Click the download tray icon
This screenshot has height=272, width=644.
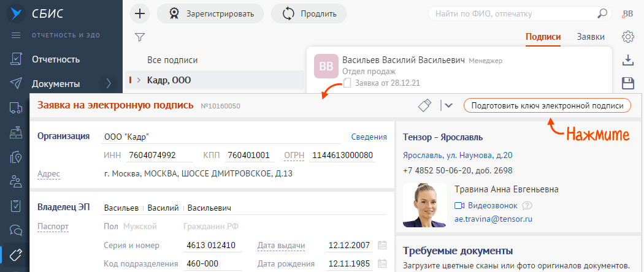coord(627,60)
